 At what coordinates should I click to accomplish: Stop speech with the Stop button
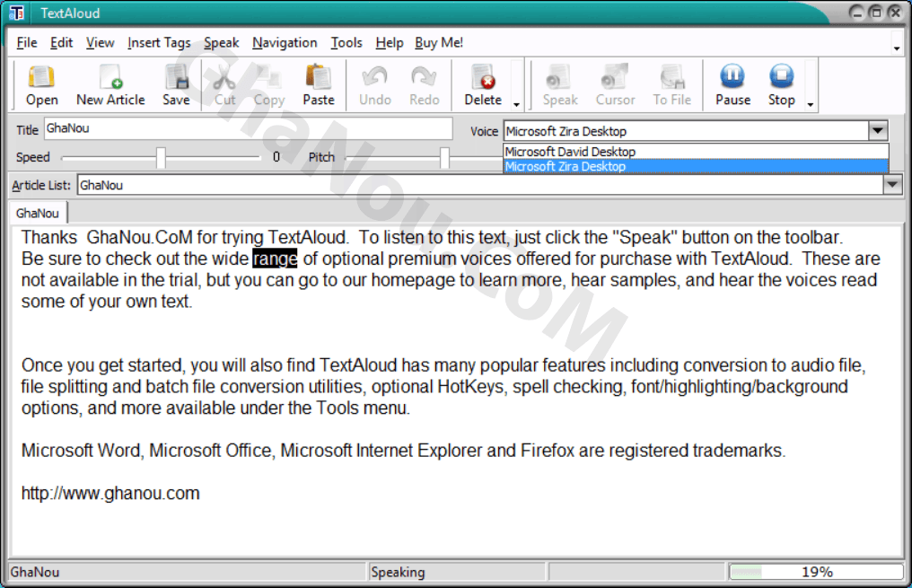coord(781,85)
